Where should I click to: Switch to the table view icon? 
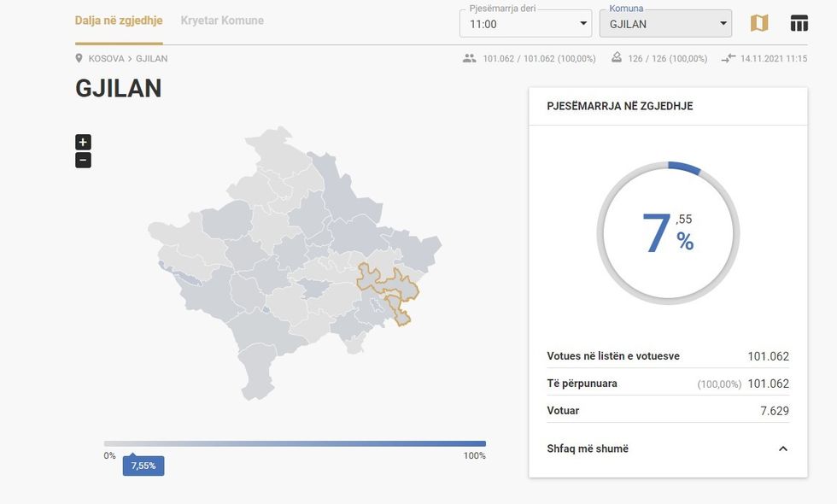799,23
